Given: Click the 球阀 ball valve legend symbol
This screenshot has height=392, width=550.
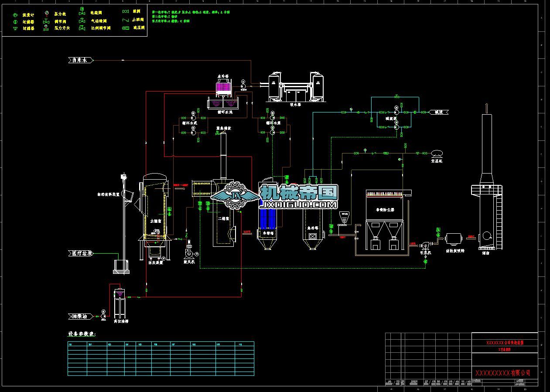Looking at the screenshot, I should point(126,11).
